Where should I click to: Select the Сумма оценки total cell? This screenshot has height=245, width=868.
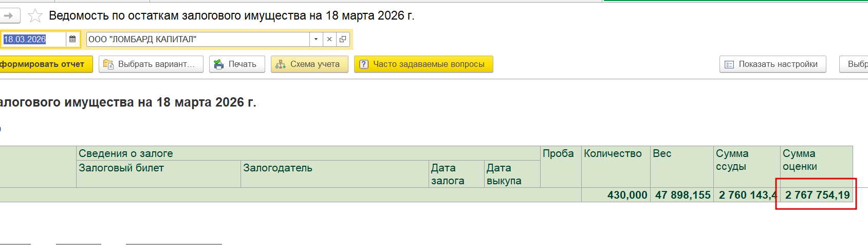pyautogui.click(x=817, y=195)
